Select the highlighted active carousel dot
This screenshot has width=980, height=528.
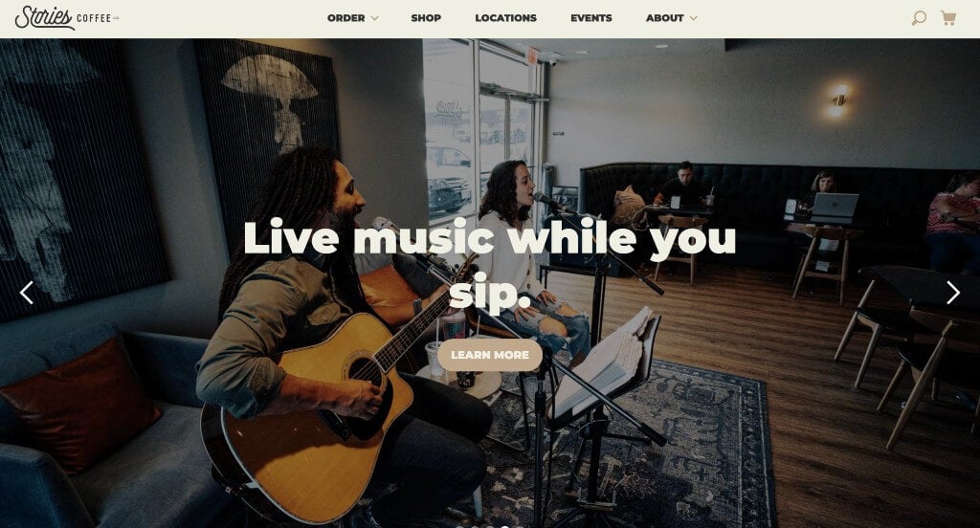point(505,526)
